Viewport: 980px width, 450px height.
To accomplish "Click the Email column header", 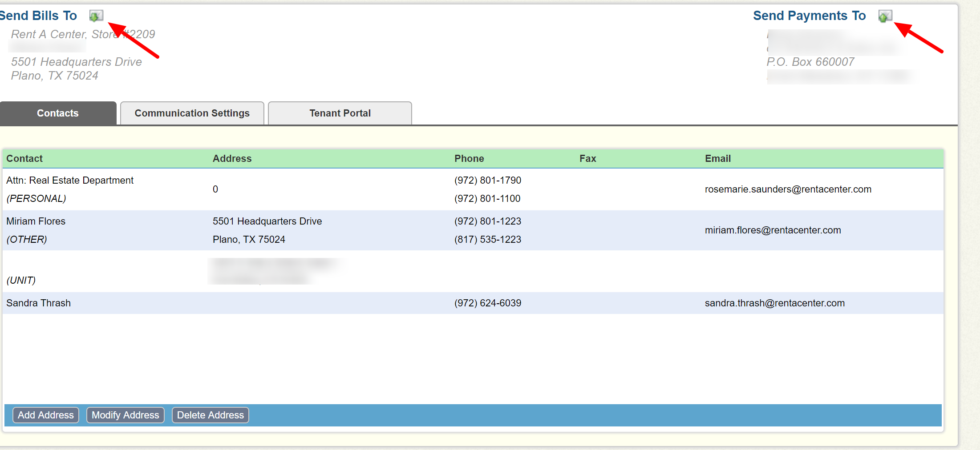I will click(718, 158).
